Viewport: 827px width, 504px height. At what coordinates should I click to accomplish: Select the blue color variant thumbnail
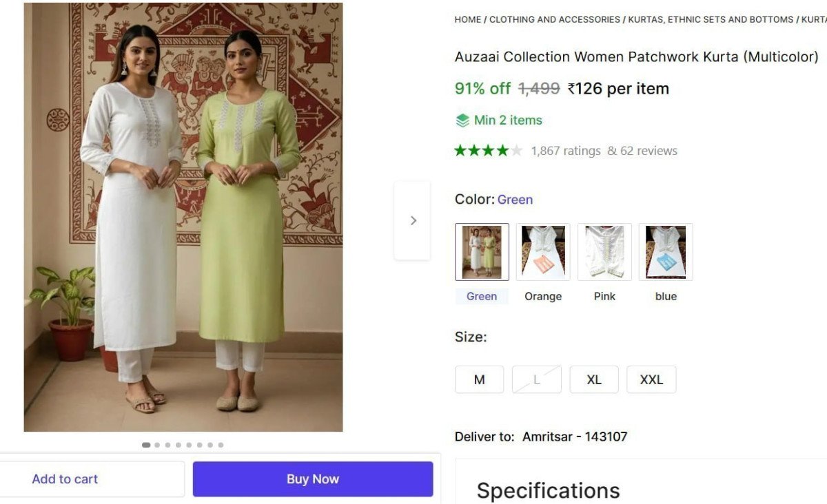pos(666,252)
